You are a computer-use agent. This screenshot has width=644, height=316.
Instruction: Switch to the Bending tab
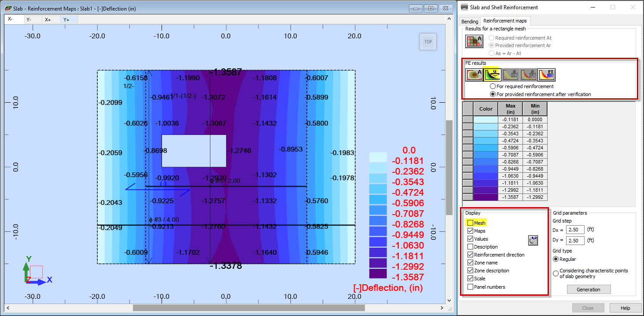pyautogui.click(x=470, y=21)
